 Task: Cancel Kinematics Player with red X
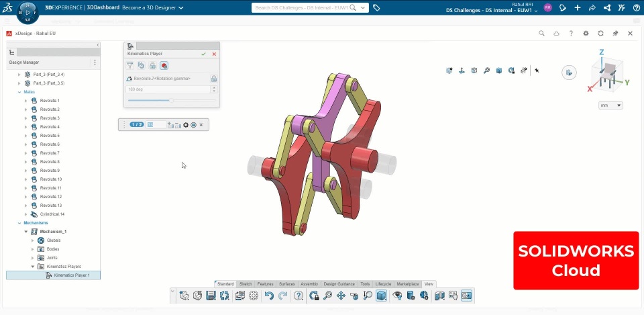coord(214,54)
